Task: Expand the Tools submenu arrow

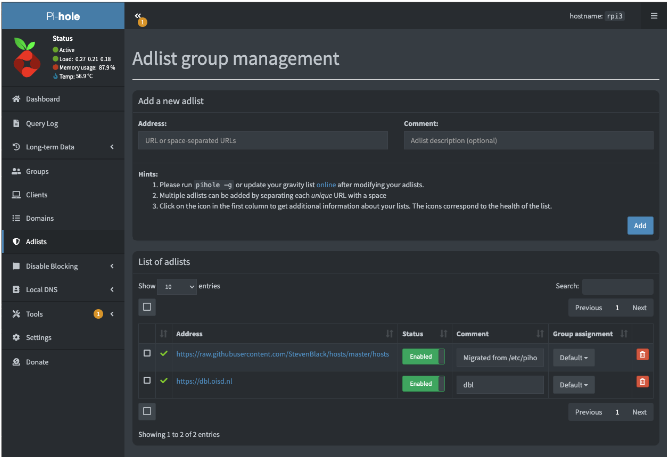Action: (112, 314)
